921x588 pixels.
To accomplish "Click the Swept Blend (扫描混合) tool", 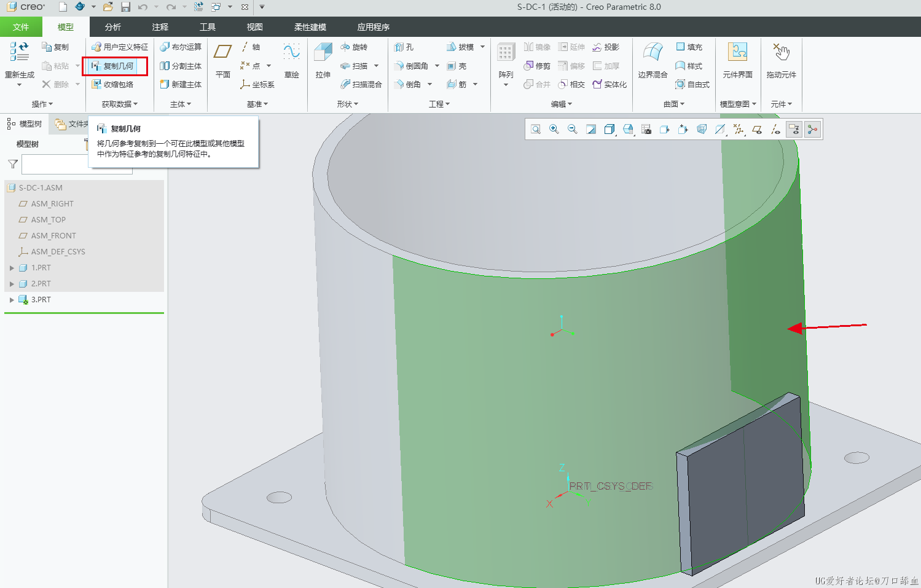I will [361, 84].
